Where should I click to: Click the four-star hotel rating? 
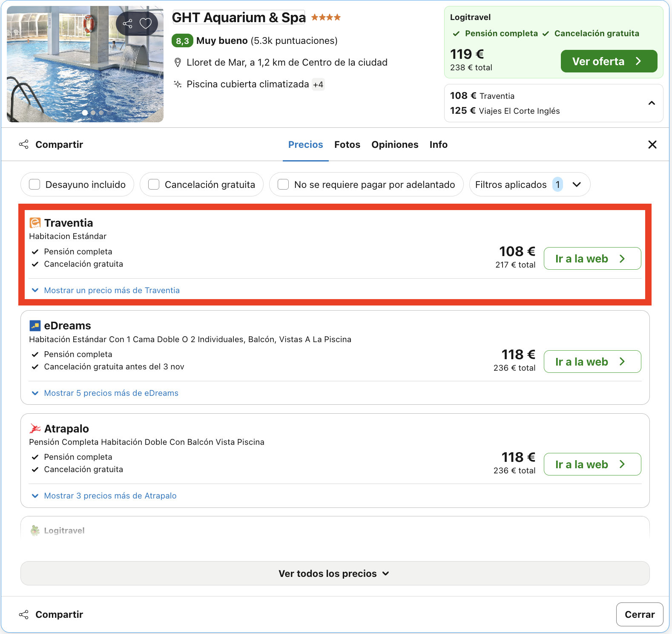[326, 17]
